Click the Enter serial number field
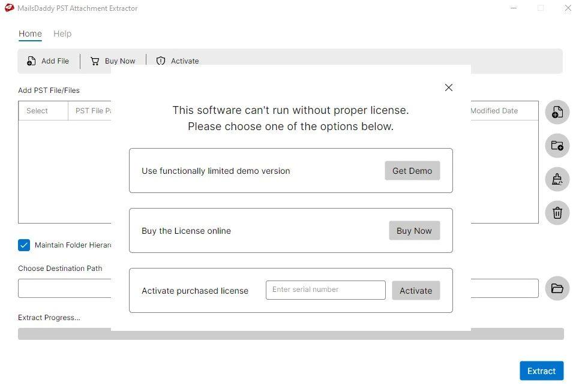This screenshot has width=582, height=392. coord(326,290)
